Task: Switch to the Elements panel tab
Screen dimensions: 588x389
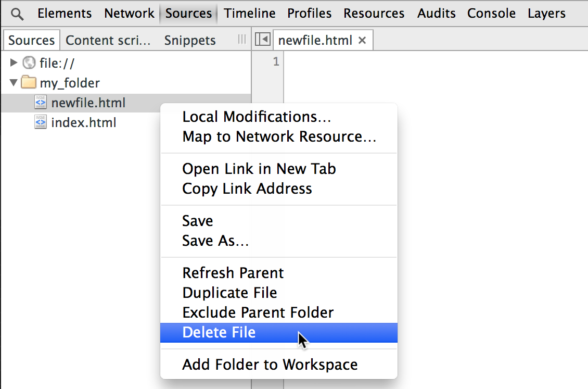Action: (65, 14)
